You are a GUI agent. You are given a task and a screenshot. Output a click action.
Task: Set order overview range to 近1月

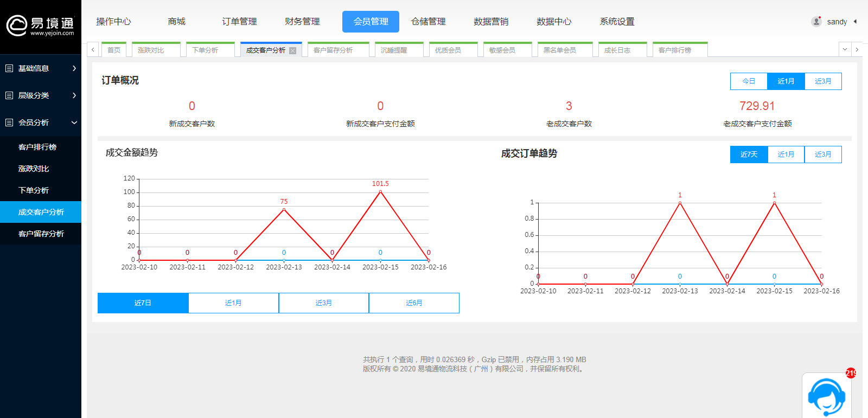pos(786,81)
